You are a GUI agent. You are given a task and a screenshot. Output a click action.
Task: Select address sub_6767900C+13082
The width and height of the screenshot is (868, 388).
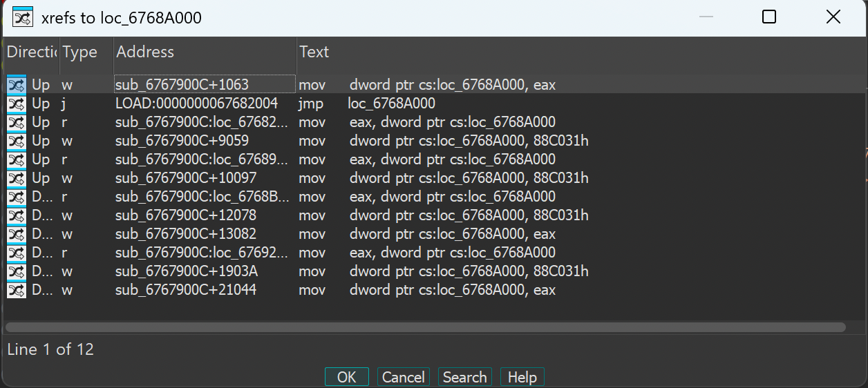186,234
